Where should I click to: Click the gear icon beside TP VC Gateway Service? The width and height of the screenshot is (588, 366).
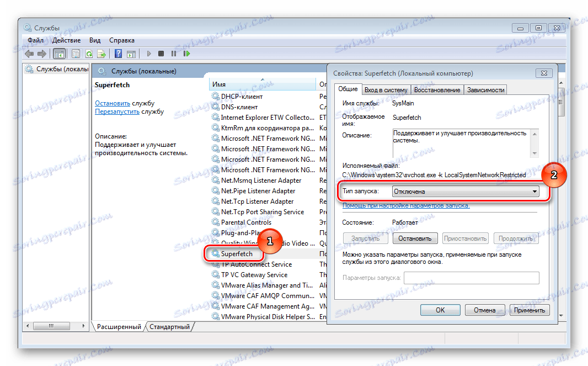pos(216,275)
